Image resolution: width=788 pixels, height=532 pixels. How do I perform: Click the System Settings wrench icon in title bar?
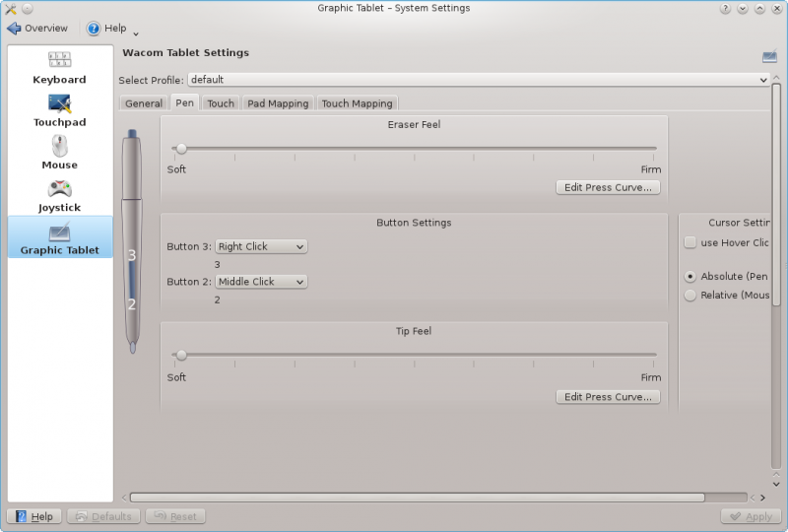10,9
